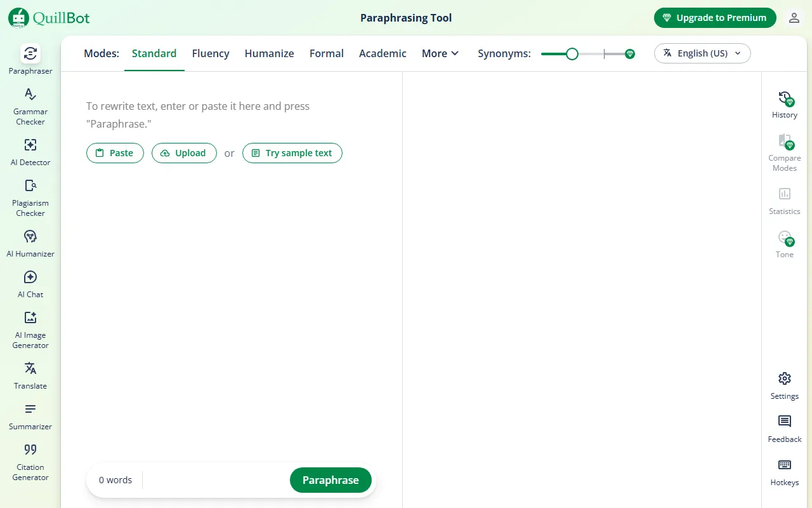Image resolution: width=812 pixels, height=508 pixels.
Task: Open AI Chat from the sidebar
Action: [x=30, y=283]
